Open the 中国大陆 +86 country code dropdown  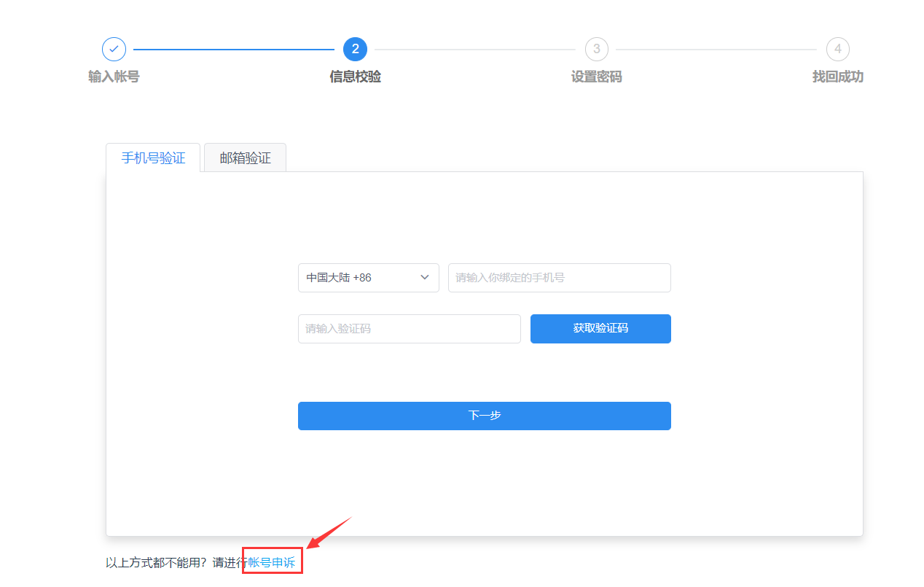click(x=368, y=278)
